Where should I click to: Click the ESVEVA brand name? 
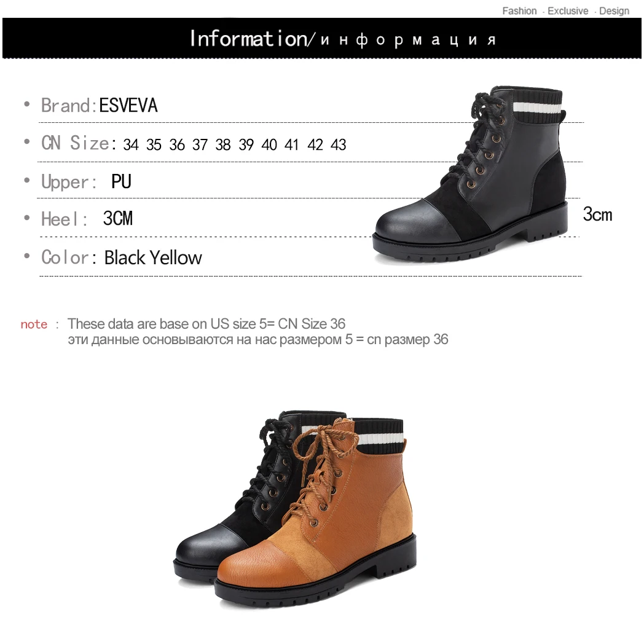(128, 105)
